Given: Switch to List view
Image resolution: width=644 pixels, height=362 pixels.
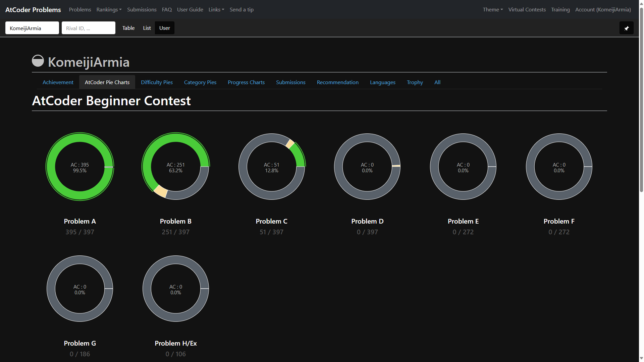Looking at the screenshot, I should 147,28.
